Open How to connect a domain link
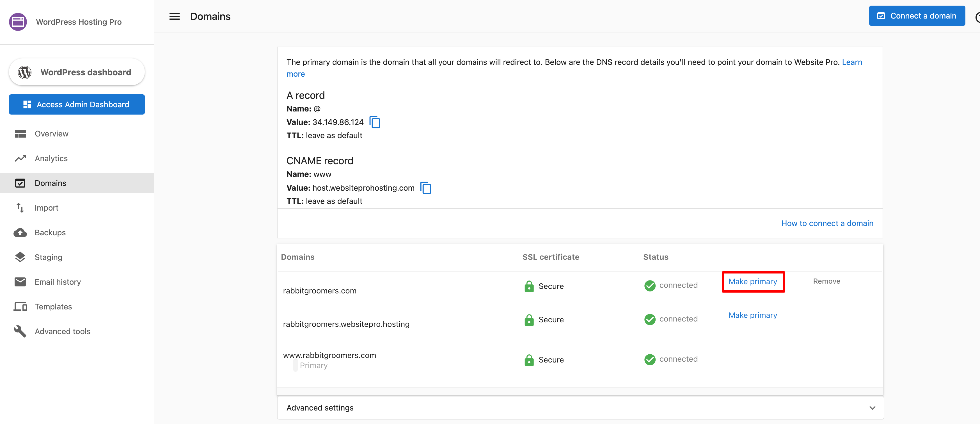 point(827,224)
